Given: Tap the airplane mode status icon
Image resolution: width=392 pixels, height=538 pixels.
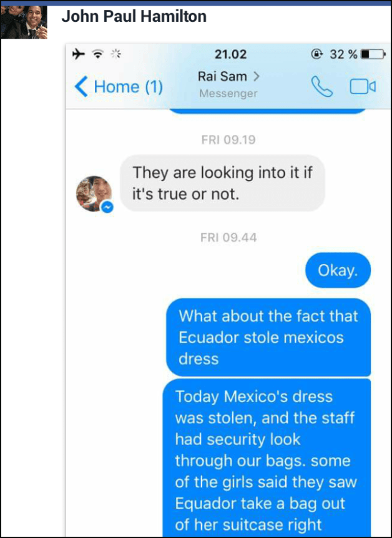Looking at the screenshot, I should pos(79,54).
